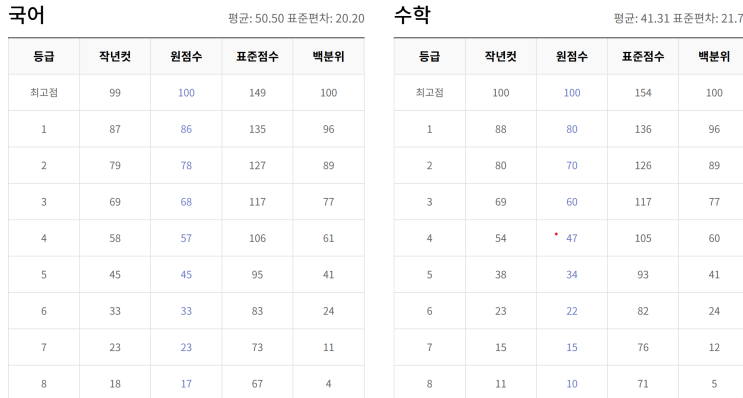Open the blue 원점수 100 link in 수학 최고점 row

point(572,93)
